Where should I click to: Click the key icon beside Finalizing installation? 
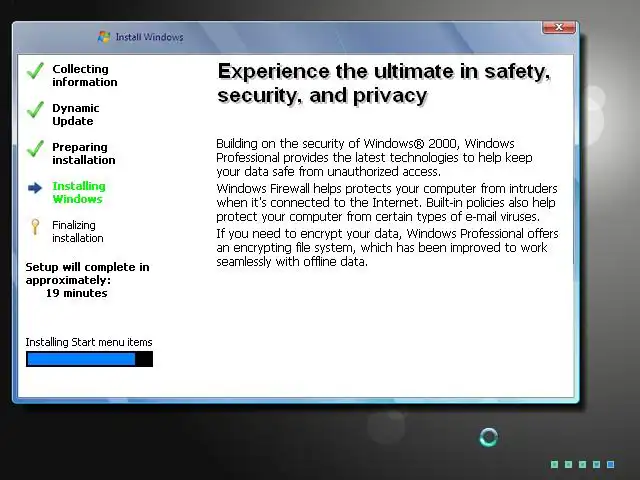point(35,227)
